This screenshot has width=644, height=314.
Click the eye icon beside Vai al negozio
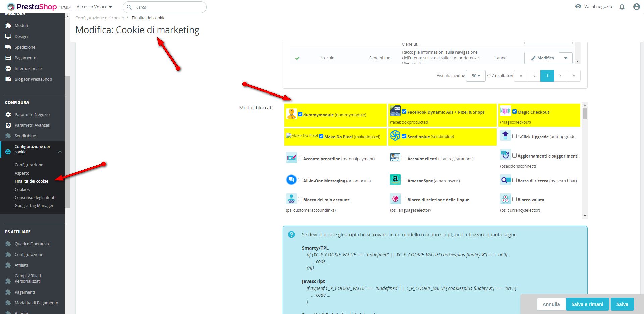click(578, 6)
